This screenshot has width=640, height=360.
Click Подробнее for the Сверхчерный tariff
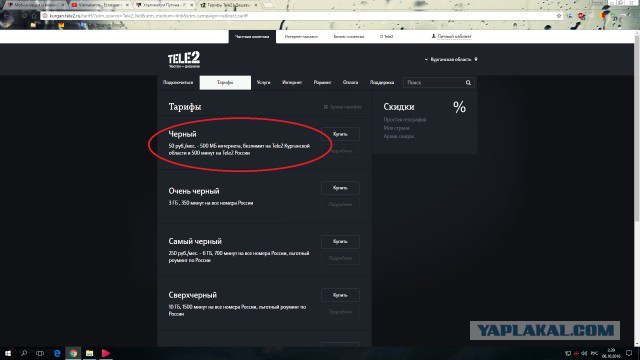point(340,312)
